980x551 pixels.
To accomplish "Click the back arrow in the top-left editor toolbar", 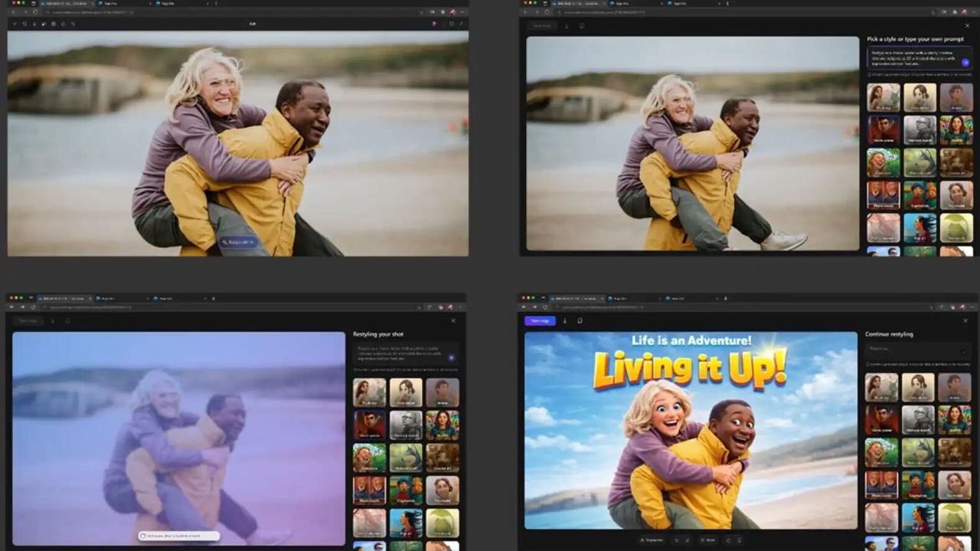I will 15,24.
